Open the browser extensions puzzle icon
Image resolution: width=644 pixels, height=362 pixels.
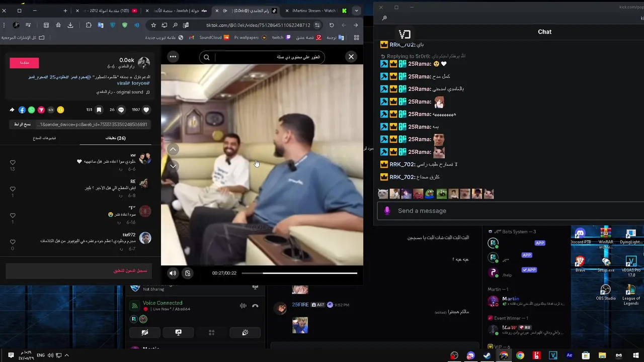coord(89,25)
